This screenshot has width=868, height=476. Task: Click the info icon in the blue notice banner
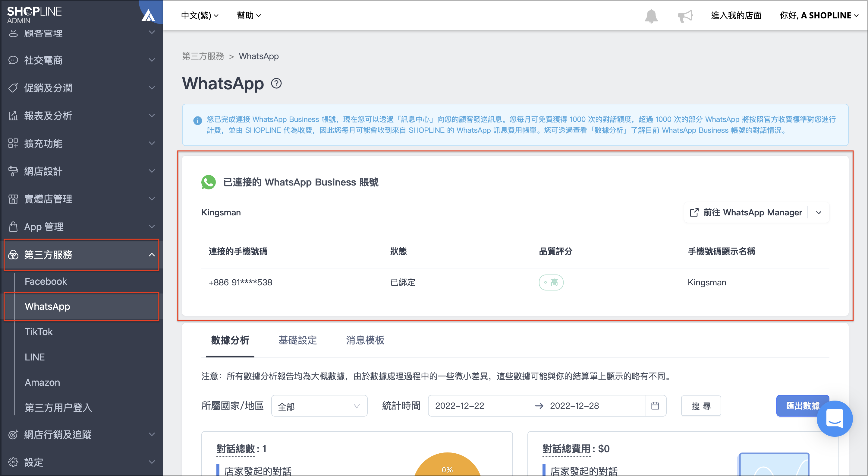click(197, 120)
